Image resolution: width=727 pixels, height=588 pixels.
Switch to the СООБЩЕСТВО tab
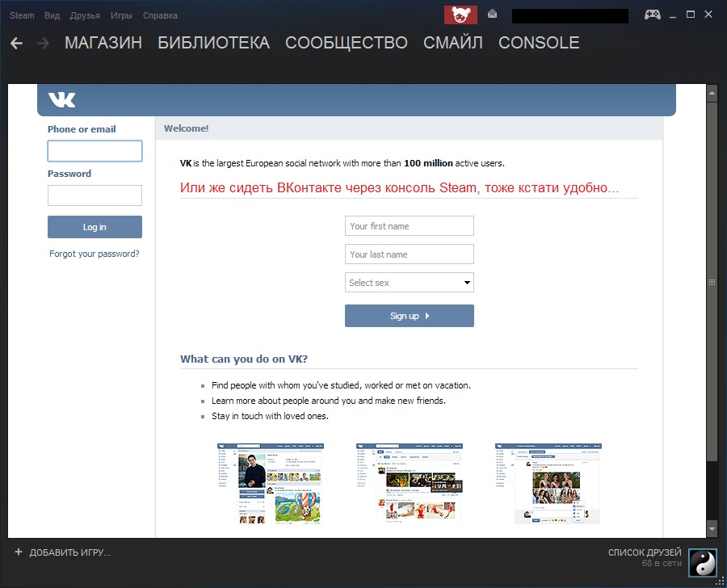click(x=347, y=43)
